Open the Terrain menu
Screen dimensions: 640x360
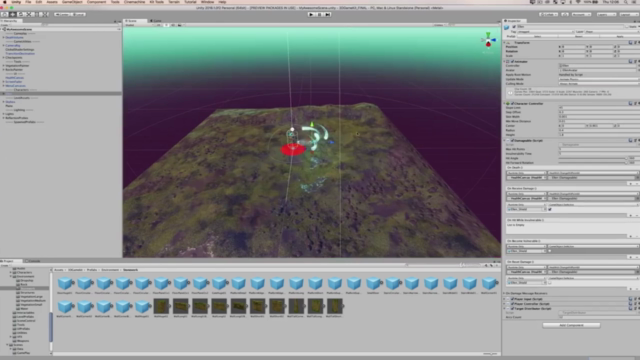pos(174,2)
